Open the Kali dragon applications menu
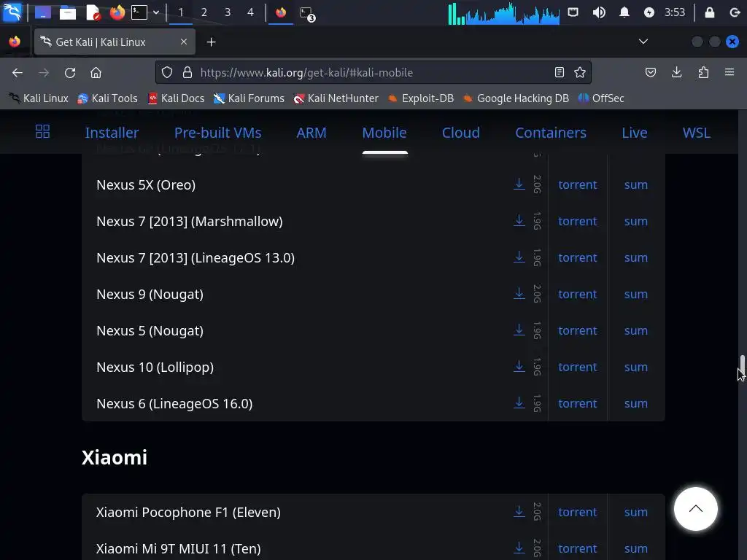Image resolution: width=747 pixels, height=560 pixels. (x=12, y=12)
